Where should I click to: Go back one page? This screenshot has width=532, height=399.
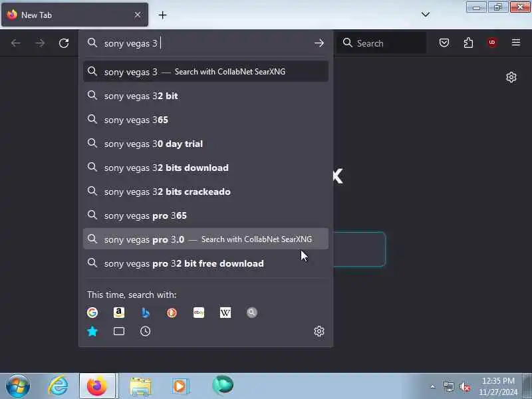(x=15, y=43)
